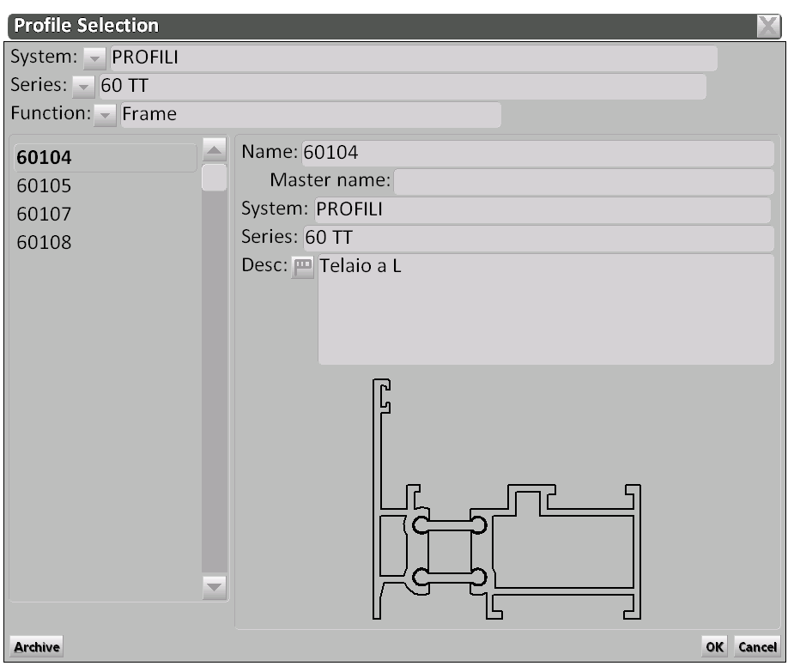Click the description box with Telaio a L
The width and height of the screenshot is (794, 672).
pos(546,310)
